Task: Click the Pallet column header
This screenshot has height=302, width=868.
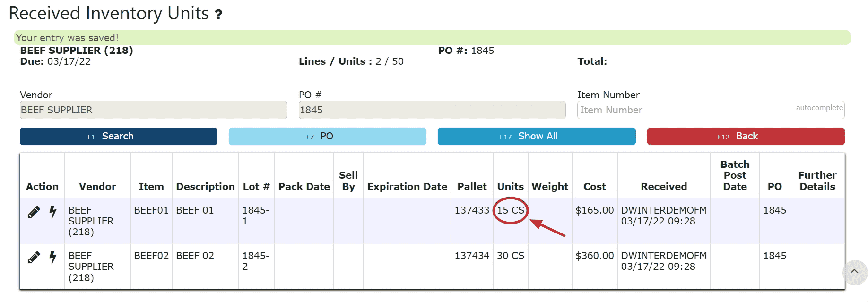Action: point(472,187)
